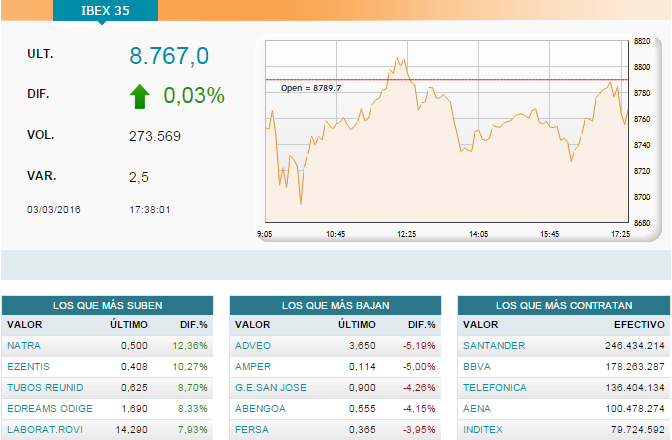Open FERSA stock link
The height and width of the screenshot is (440, 672).
(252, 429)
